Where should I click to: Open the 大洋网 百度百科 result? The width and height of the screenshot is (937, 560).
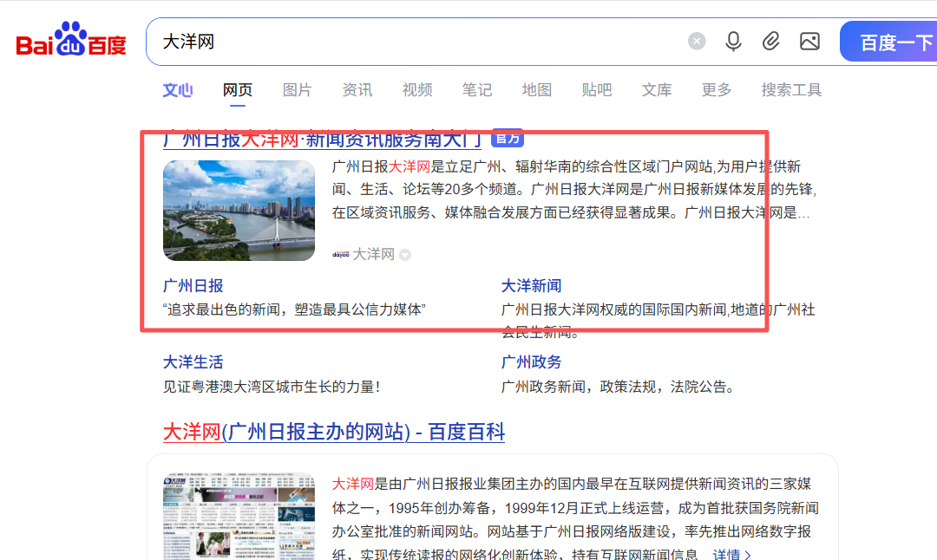(337, 432)
